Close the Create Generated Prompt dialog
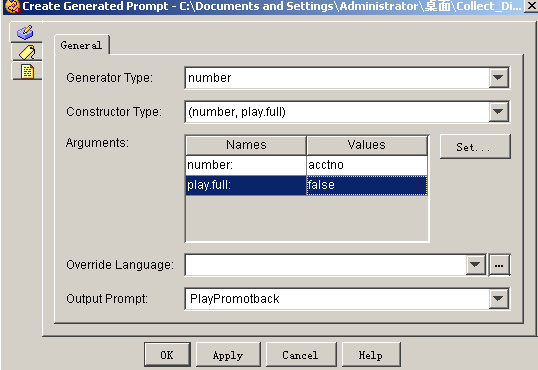Screen dimensions: 538x370 pyautogui.click(x=531, y=6)
